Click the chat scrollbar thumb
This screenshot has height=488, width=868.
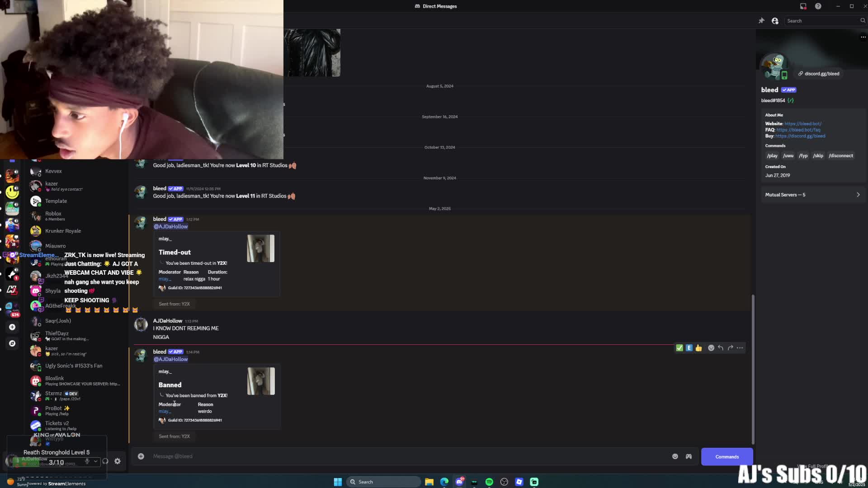753,369
